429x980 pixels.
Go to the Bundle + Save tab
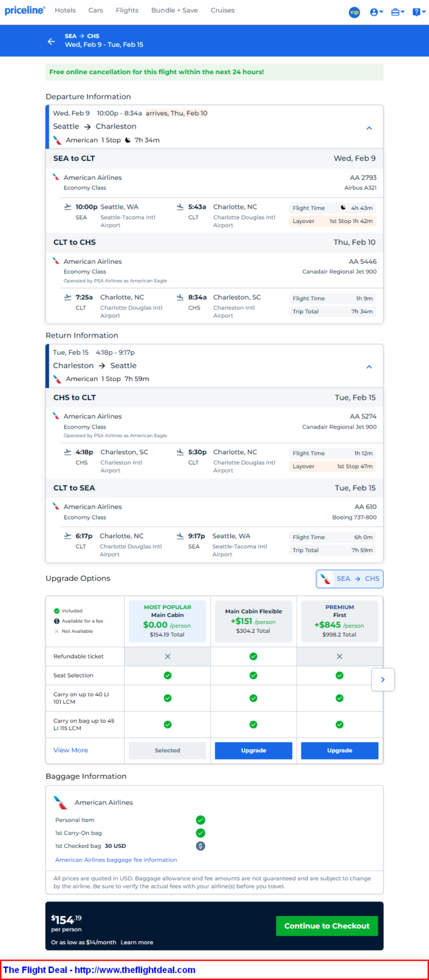pos(174,10)
